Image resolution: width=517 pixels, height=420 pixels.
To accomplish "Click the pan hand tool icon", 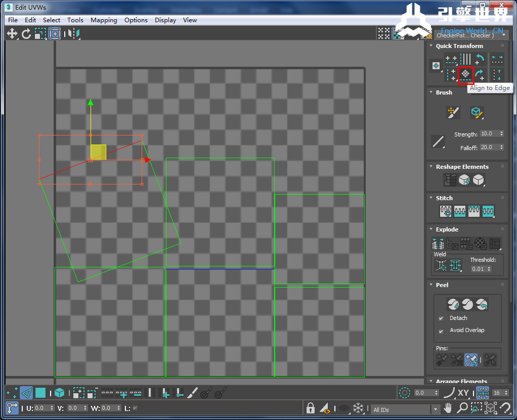I will tap(448, 408).
